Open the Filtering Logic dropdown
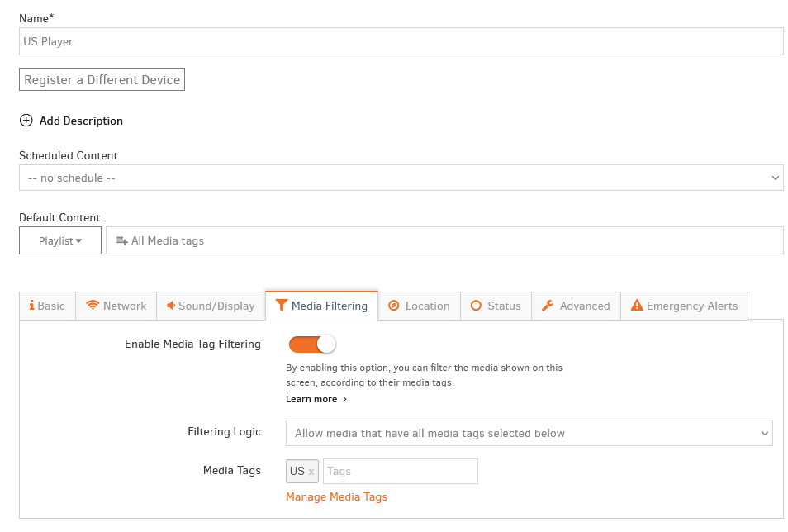This screenshot has width=788, height=532. coord(529,432)
